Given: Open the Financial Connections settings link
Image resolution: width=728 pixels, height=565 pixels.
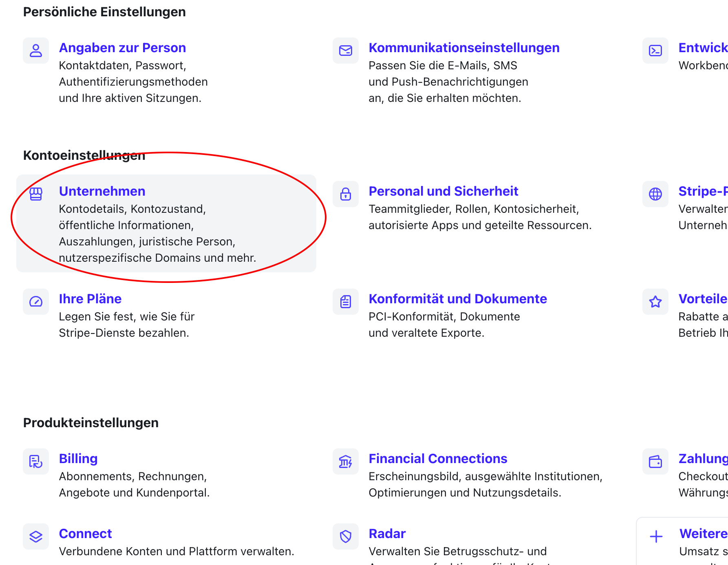Looking at the screenshot, I should (x=438, y=459).
